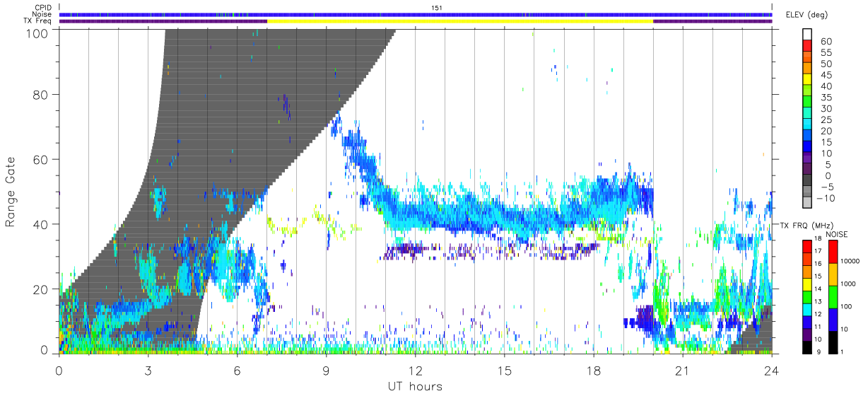This screenshot has height=401, width=868.
Task: Click the CPID row label
Action: click(x=43, y=7)
